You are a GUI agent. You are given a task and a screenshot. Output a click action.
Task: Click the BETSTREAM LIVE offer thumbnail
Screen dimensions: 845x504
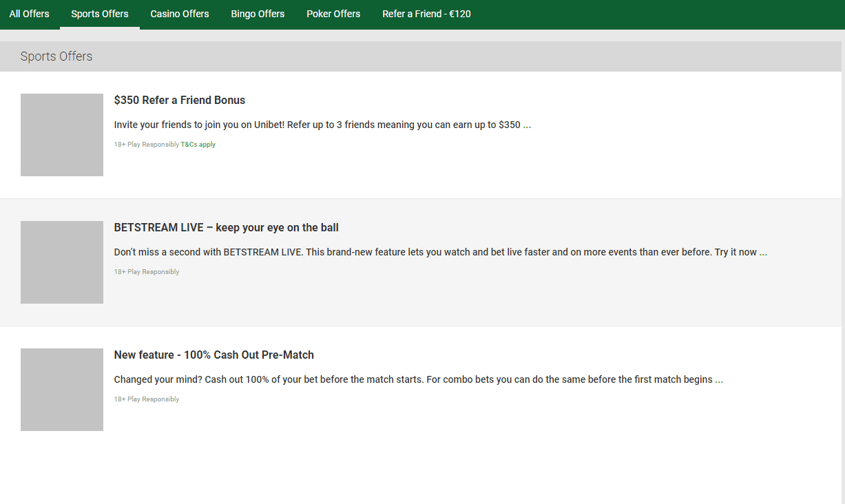(62, 262)
